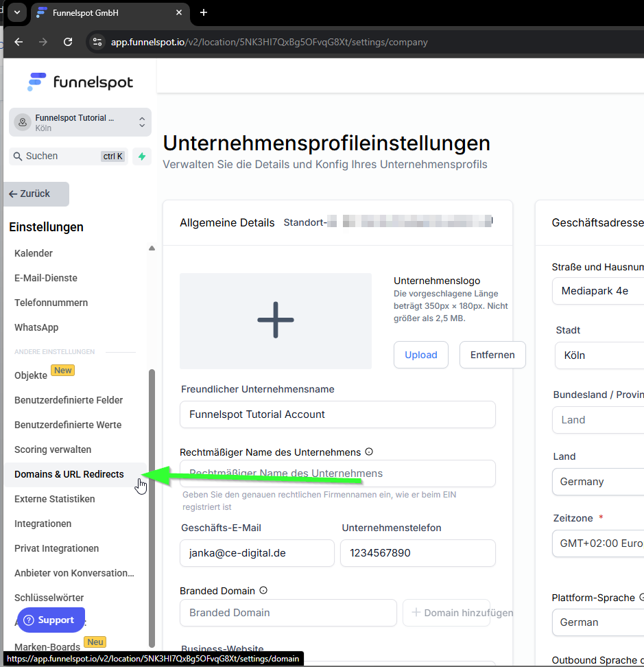The height and width of the screenshot is (667, 644).
Task: Open Objekte settings
Action: pyautogui.click(x=31, y=375)
